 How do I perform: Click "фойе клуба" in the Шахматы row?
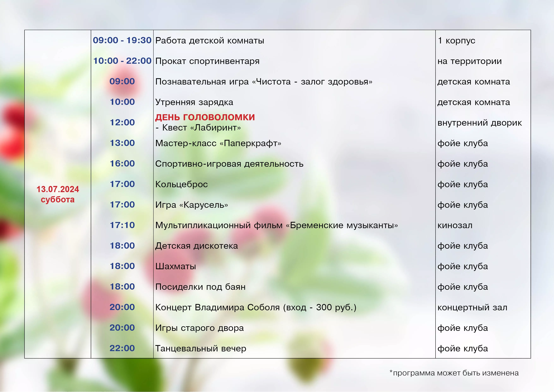pos(463,266)
